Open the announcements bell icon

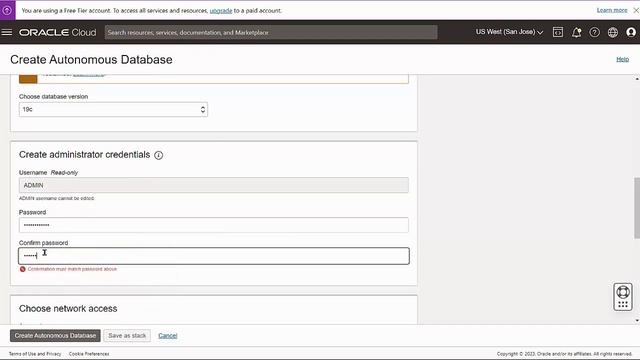tap(576, 32)
